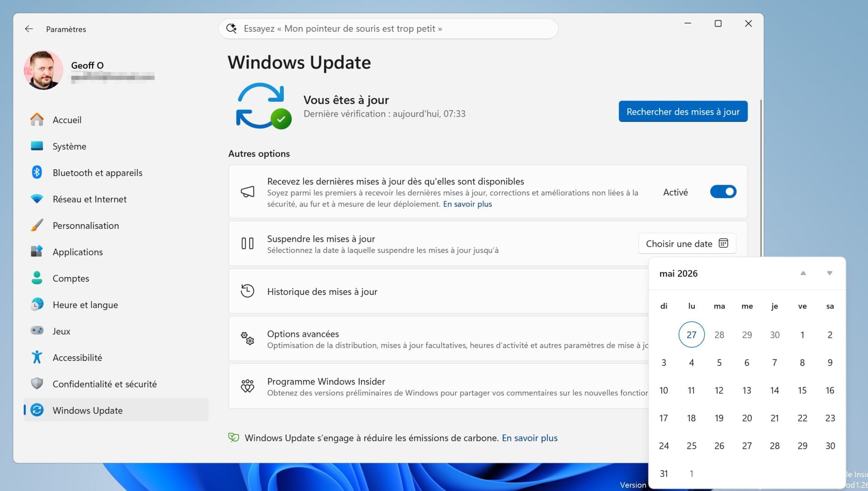Click the Accueil home icon in sidebar
Image resolution: width=868 pixels, height=491 pixels.
[37, 119]
